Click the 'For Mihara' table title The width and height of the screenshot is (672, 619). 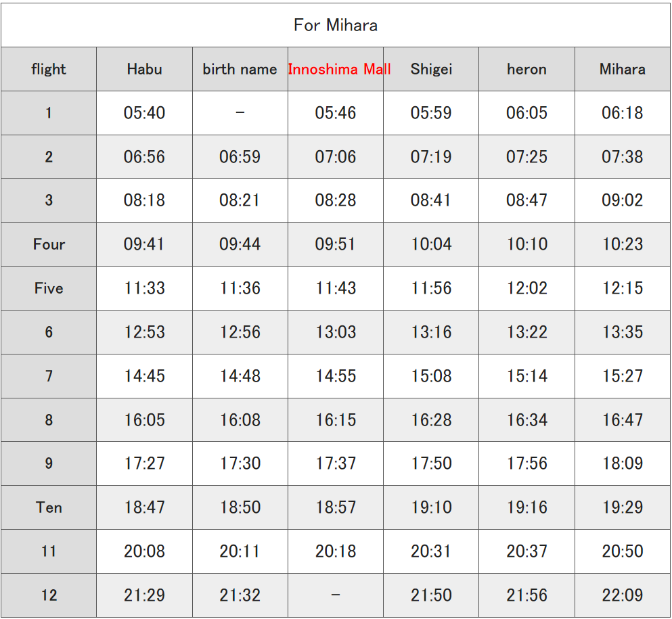click(x=336, y=25)
